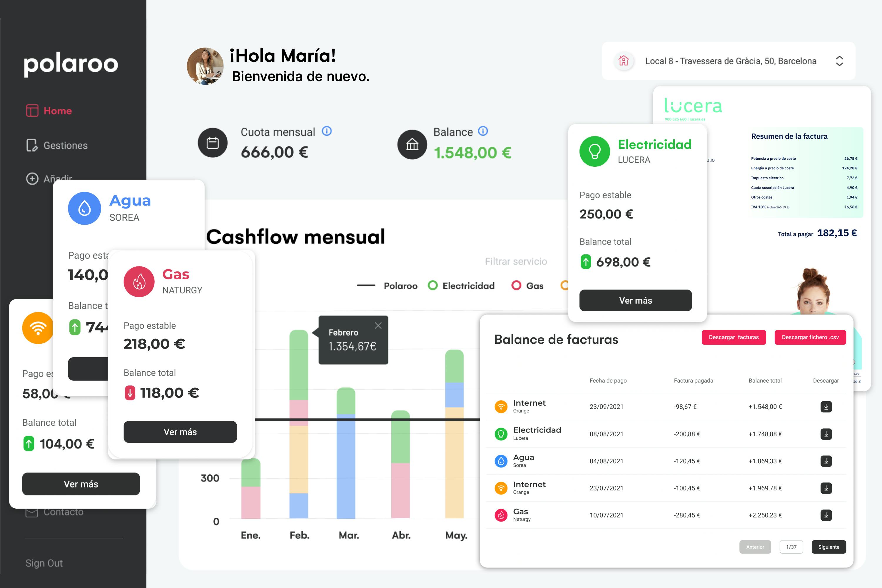Toggle Gas filter in chart legend
Viewport: 882px width, 588px height.
pos(527,286)
